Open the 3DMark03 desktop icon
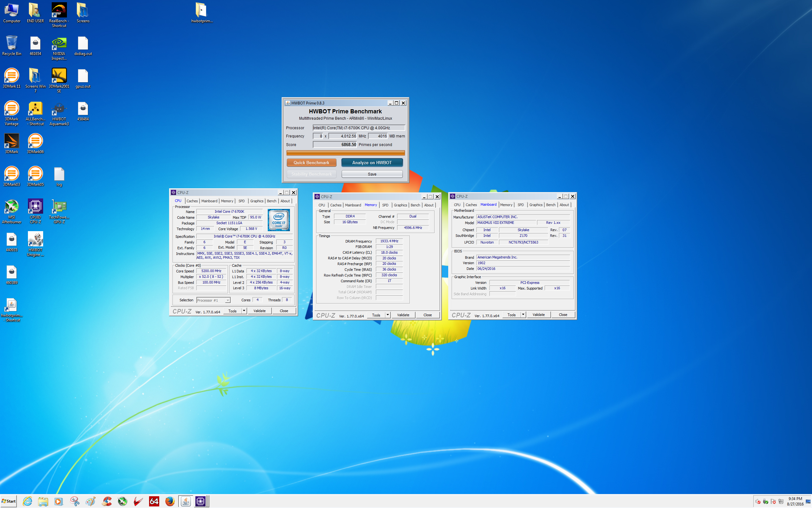 click(11, 176)
